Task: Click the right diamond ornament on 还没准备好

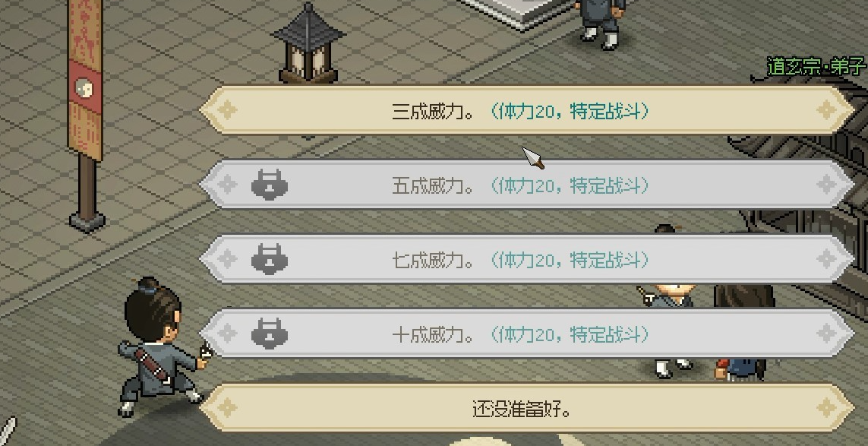Action: point(826,408)
